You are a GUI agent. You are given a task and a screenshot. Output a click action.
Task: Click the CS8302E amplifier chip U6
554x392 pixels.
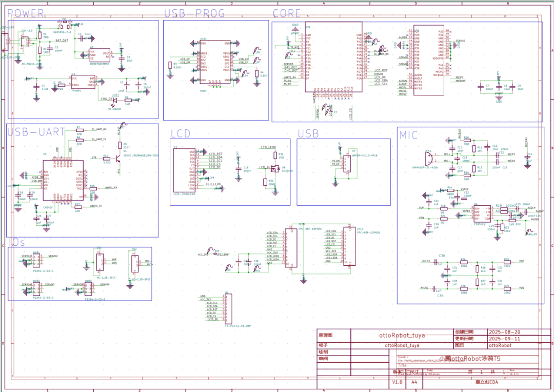pos(482,214)
